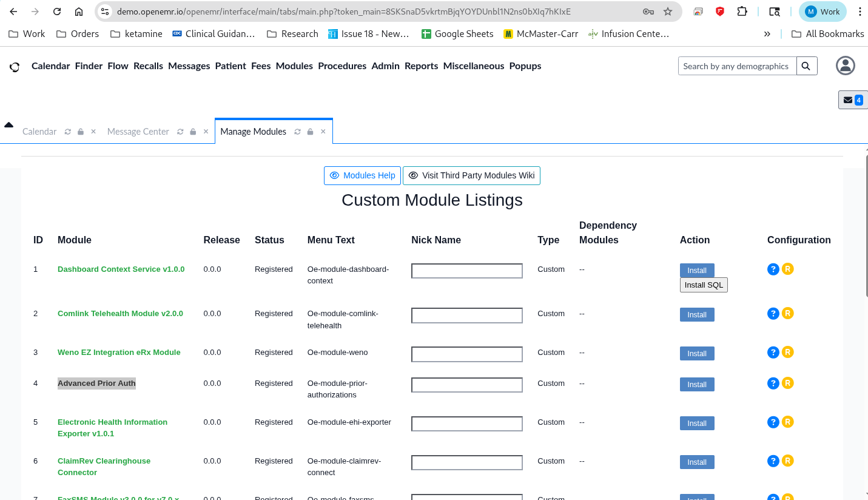This screenshot has width=868, height=500.
Task: Open the Admin menu
Action: coord(385,66)
